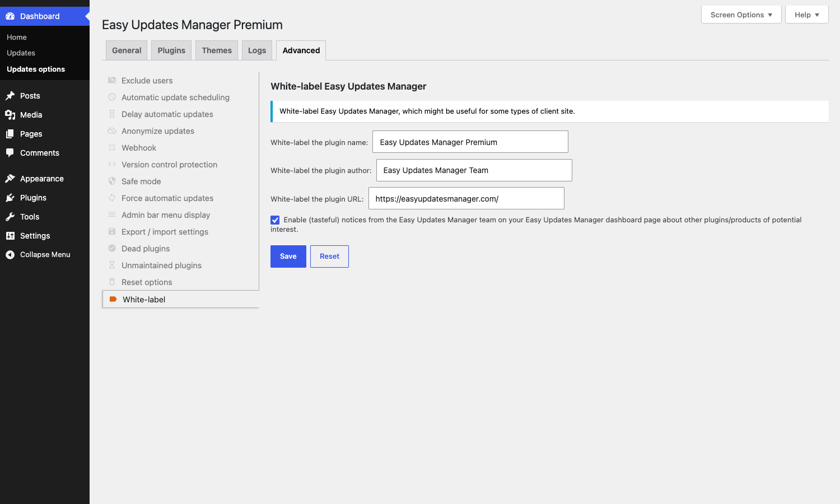This screenshot has width=840, height=504.
Task: Click the Appearance paintbrush icon
Action: [x=10, y=179]
